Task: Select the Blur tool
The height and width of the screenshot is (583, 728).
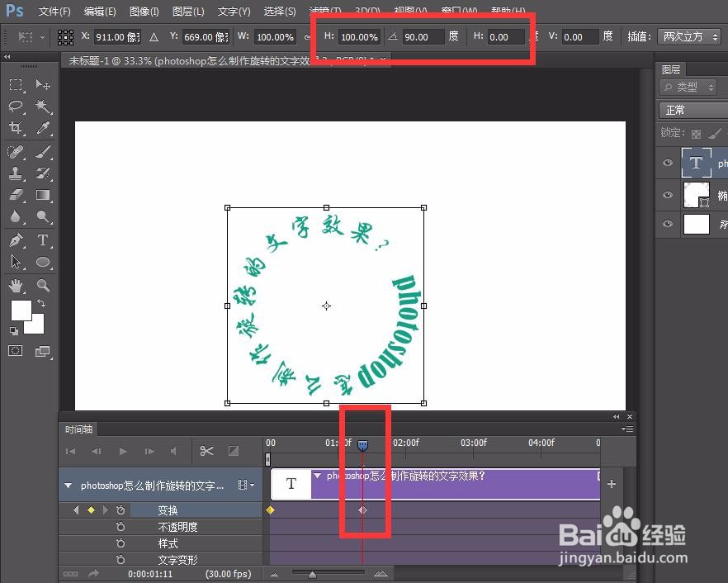Action: click(x=16, y=216)
